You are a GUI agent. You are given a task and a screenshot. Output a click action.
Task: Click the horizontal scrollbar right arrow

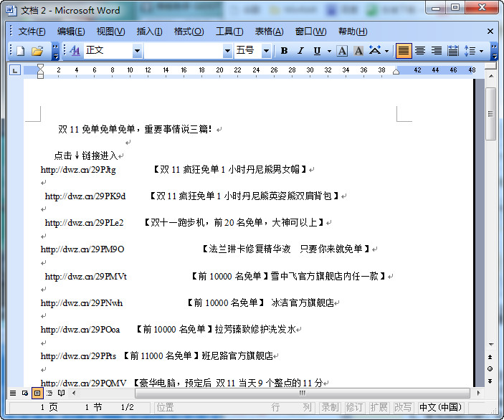(x=479, y=393)
